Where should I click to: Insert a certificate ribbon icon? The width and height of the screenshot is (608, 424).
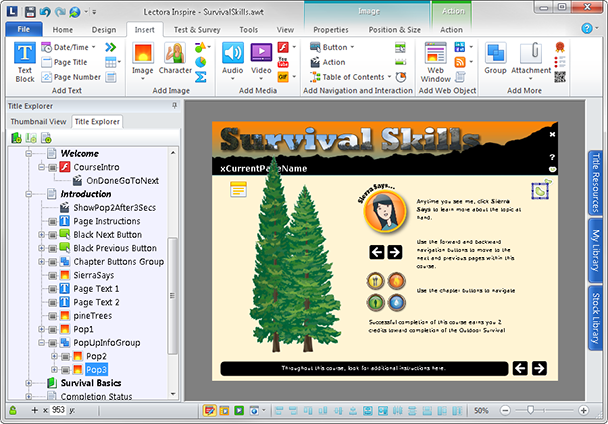pos(560,47)
